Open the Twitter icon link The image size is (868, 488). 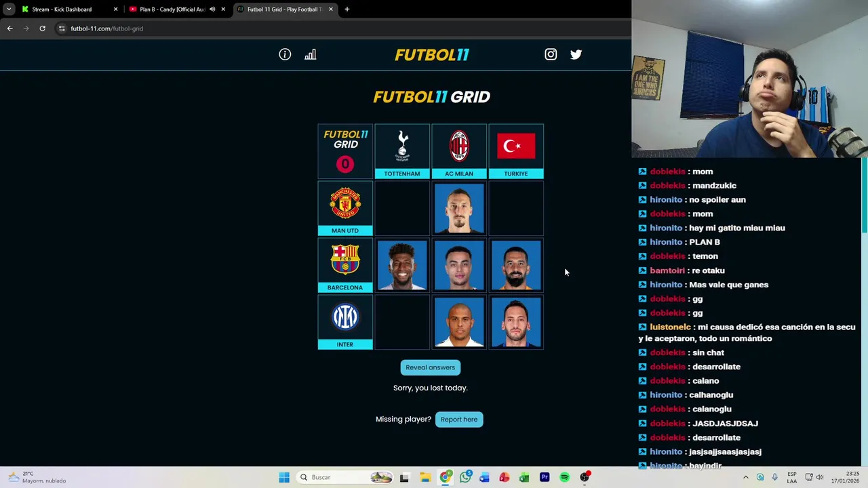[576, 54]
